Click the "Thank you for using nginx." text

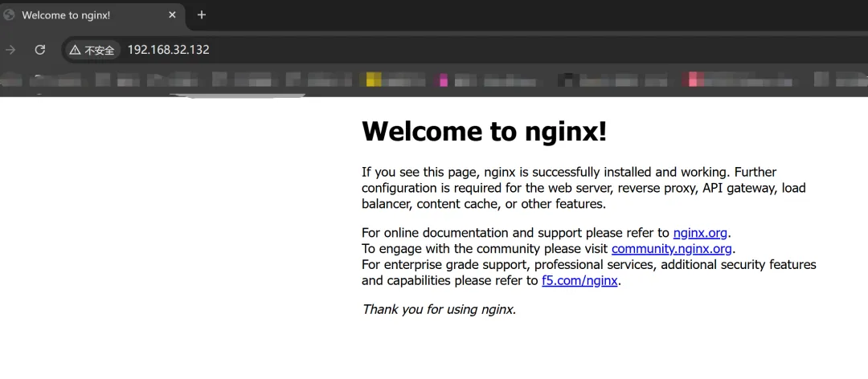click(x=439, y=309)
